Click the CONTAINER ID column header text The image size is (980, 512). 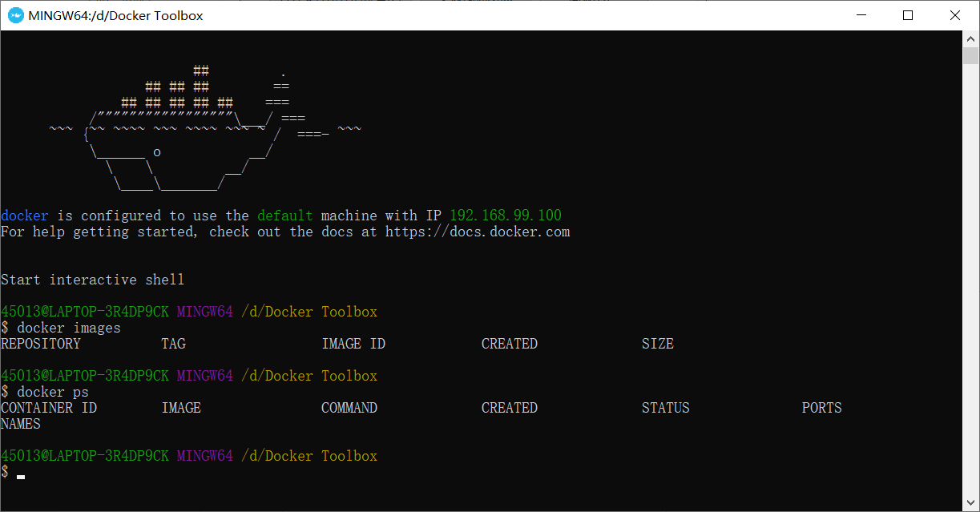coord(48,407)
